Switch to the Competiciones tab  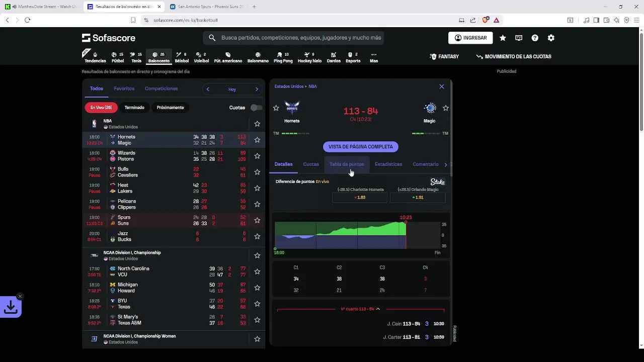161,88
